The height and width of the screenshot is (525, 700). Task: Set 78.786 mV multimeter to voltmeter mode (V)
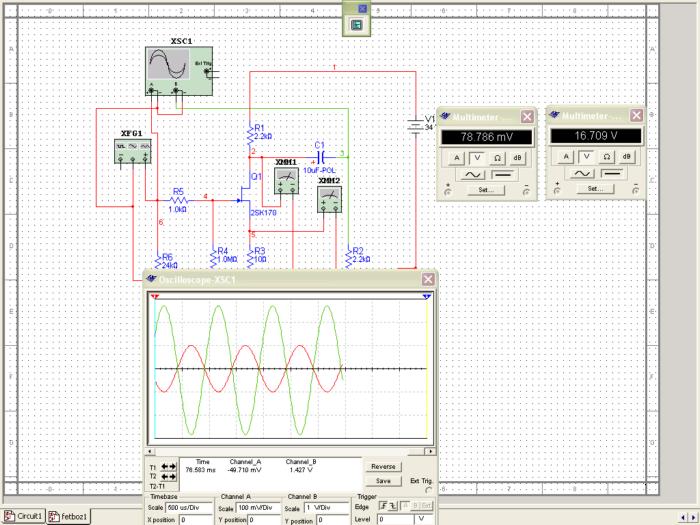pos(477,158)
